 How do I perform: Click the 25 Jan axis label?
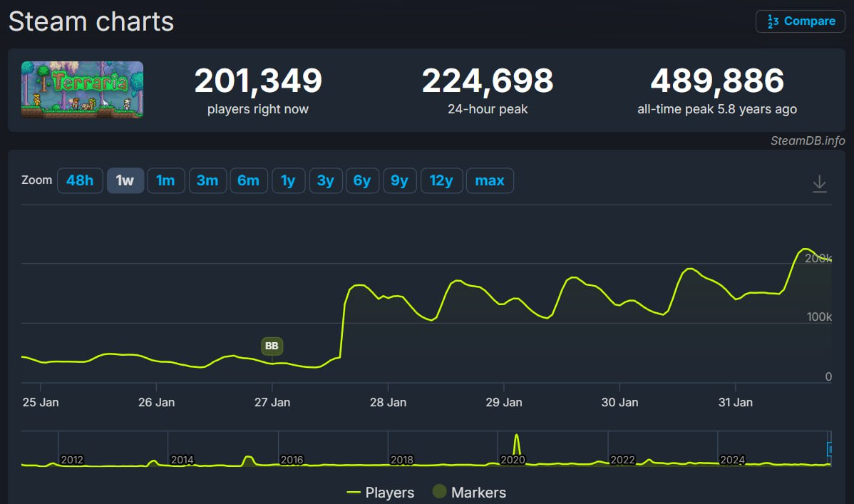[41, 403]
